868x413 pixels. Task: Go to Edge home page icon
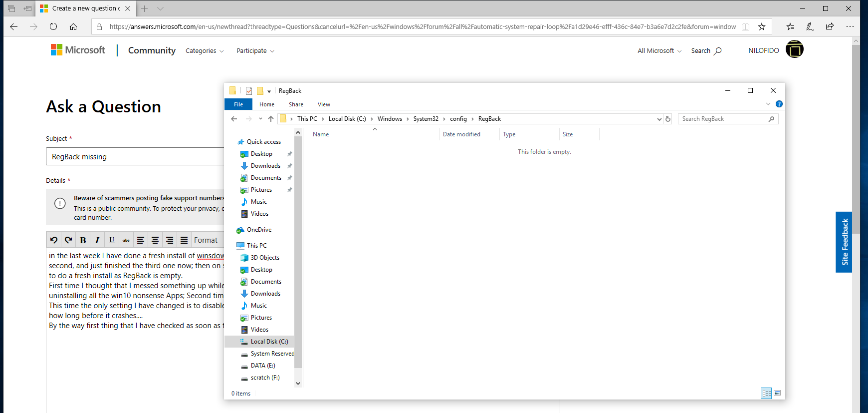(73, 27)
